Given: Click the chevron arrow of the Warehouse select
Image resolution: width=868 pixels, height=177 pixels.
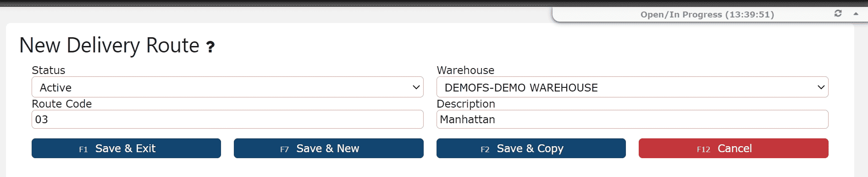Looking at the screenshot, I should [x=821, y=87].
